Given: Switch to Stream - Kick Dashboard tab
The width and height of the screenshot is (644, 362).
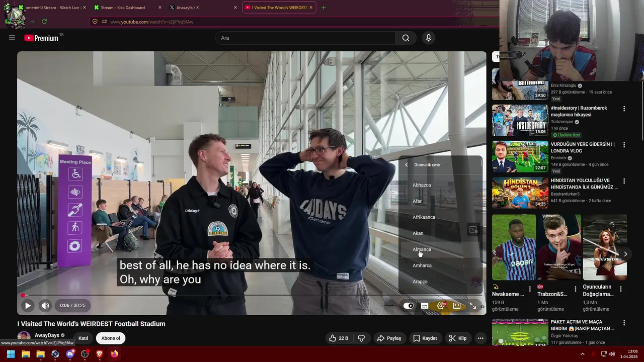Looking at the screenshot, I should coord(123,8).
